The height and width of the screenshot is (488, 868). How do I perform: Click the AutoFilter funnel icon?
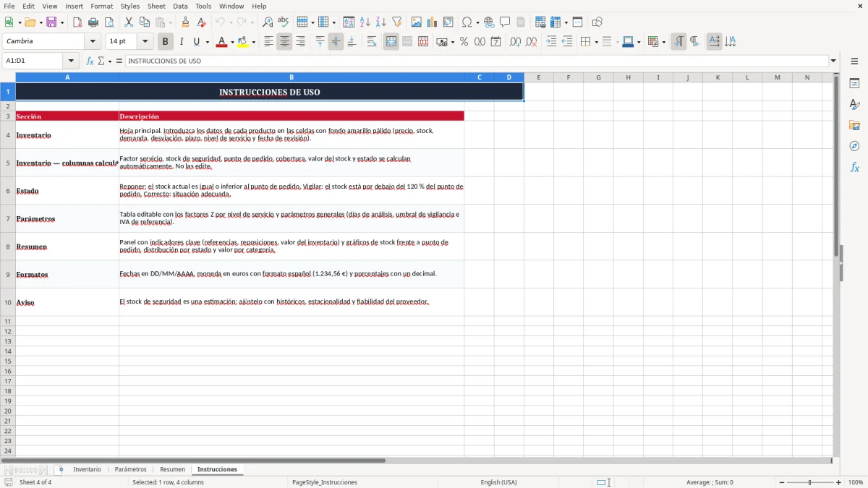click(396, 22)
